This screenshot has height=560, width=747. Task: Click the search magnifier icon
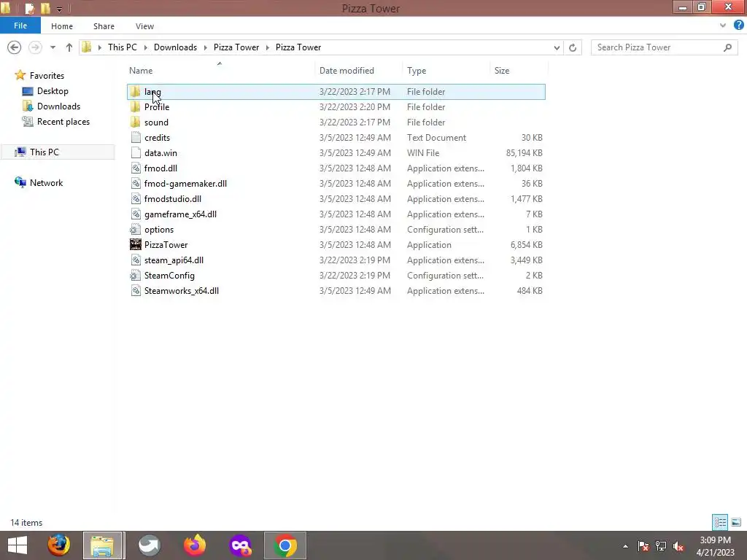coord(727,47)
